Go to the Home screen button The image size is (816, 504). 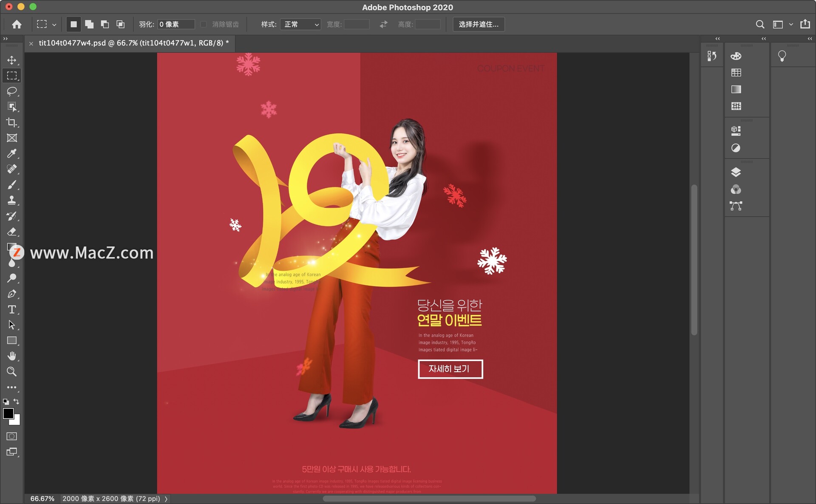(x=17, y=24)
